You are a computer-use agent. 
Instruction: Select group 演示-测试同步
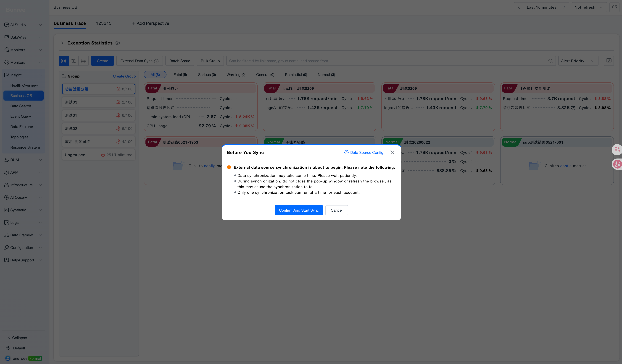click(x=98, y=142)
